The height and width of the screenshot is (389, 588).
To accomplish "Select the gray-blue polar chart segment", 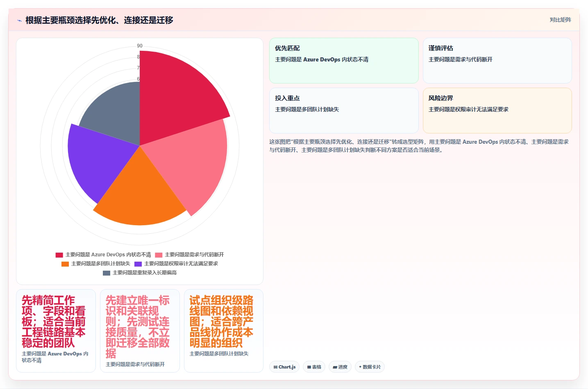I will 115,111.
